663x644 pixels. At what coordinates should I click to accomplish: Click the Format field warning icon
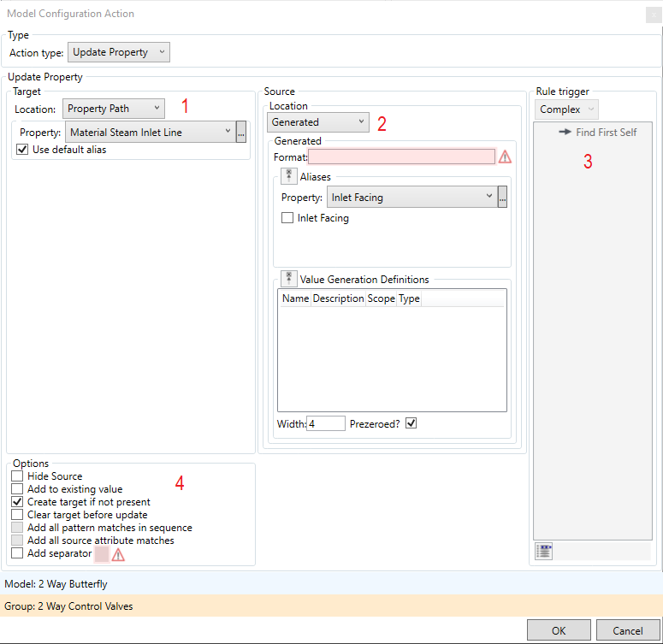(506, 157)
